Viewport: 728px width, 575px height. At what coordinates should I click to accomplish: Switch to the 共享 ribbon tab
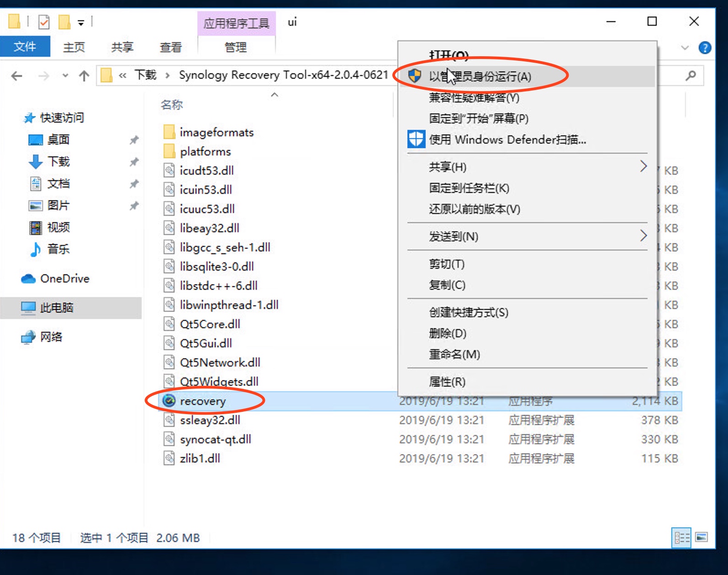(x=122, y=47)
